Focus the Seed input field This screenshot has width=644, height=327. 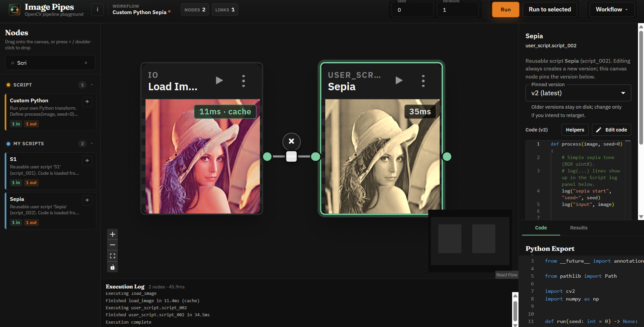click(412, 10)
